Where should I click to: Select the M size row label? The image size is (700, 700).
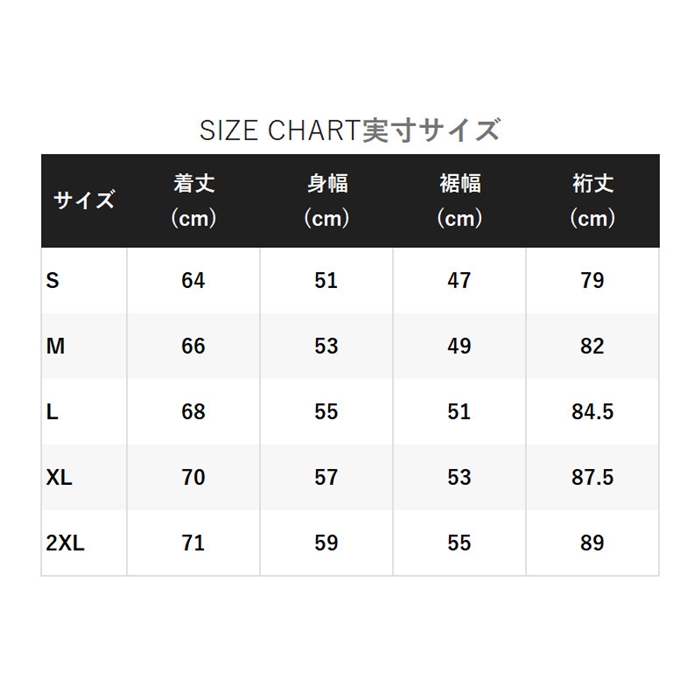55,346
